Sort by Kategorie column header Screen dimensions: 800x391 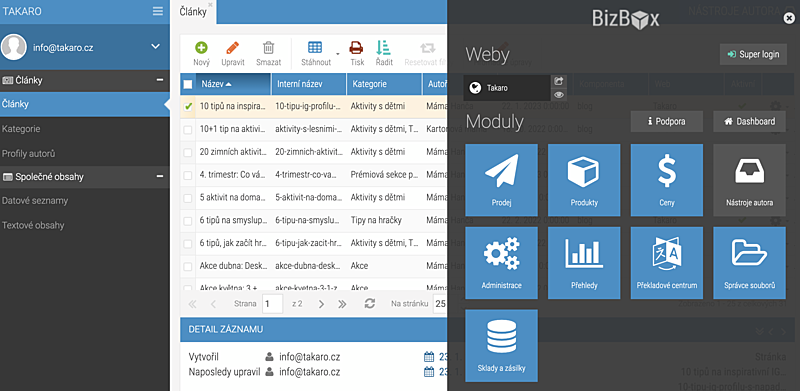tap(384, 84)
